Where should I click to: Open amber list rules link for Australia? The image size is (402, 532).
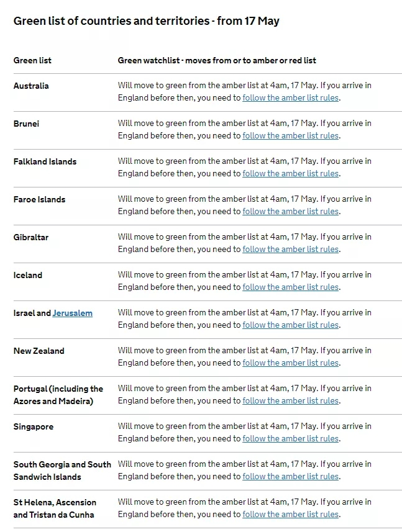coord(291,97)
